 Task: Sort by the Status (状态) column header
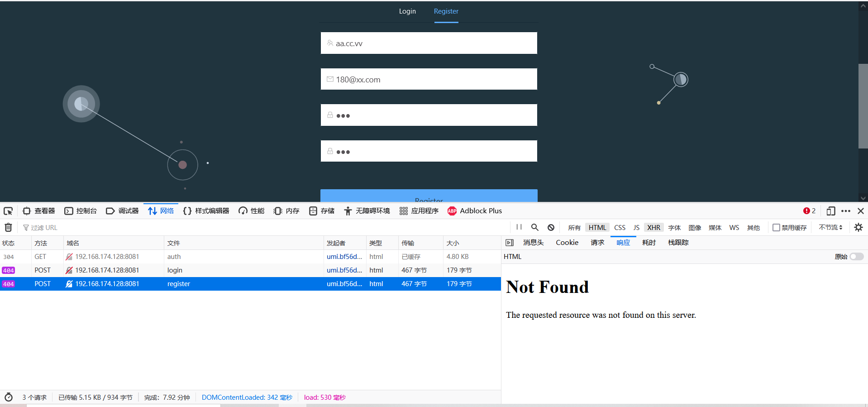[x=16, y=243]
